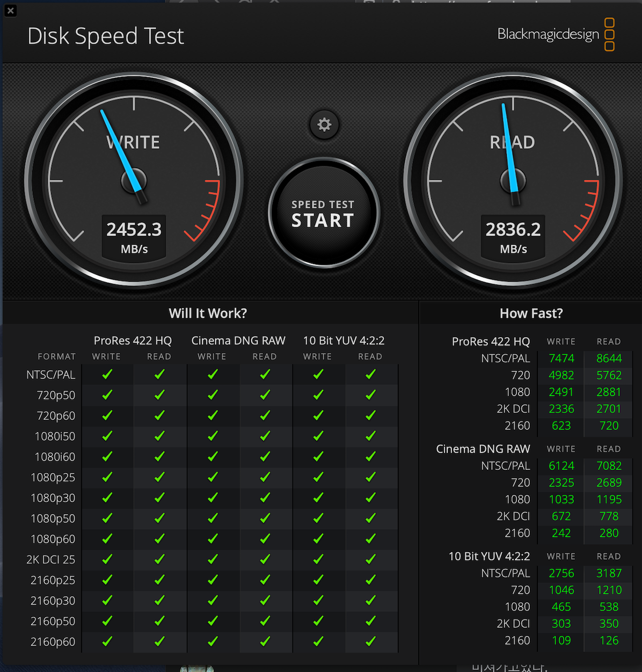
Task: Click 10 Bit YUV read checkmark for 2160p30
Action: click(x=370, y=601)
